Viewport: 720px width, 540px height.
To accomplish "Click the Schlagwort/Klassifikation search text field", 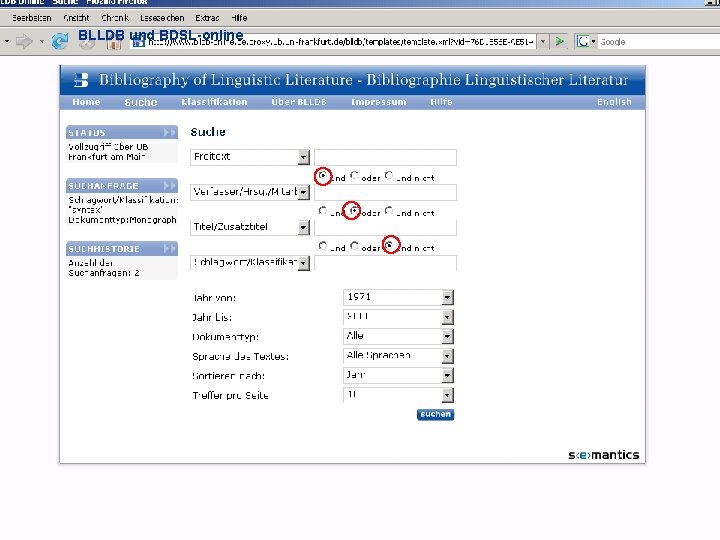I will 385,263.
